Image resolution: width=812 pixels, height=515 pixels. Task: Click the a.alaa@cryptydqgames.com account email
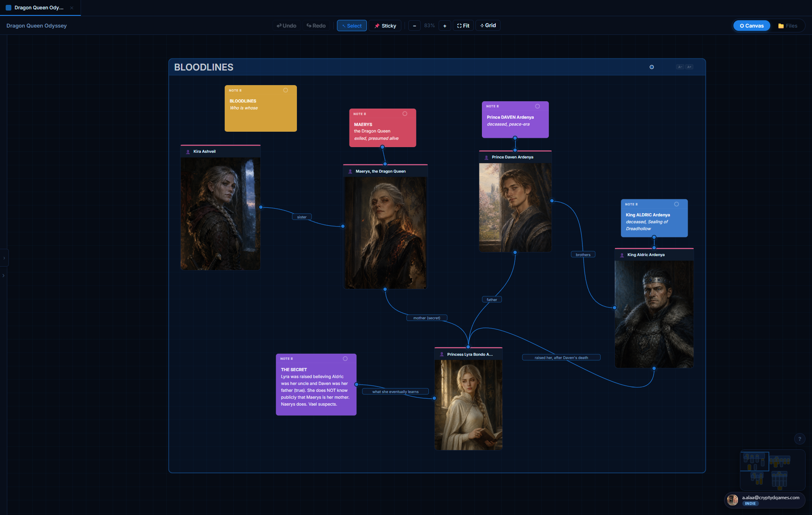click(x=770, y=498)
